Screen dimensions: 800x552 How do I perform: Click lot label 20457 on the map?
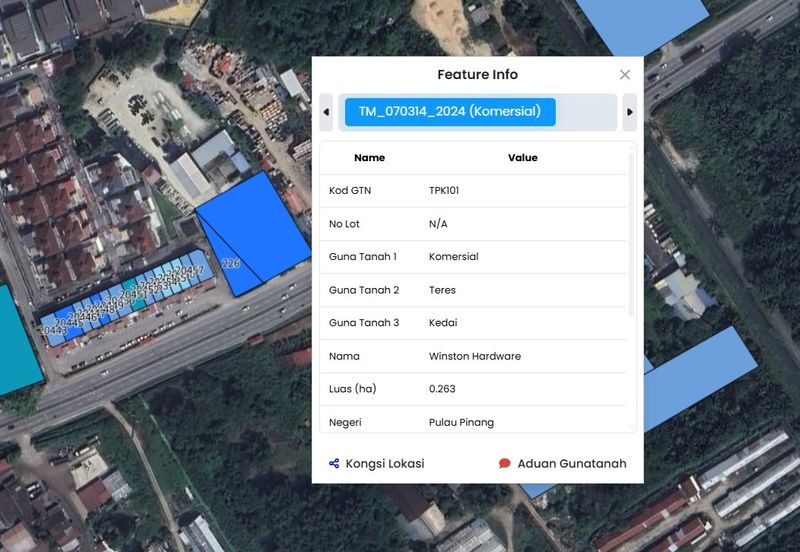click(190, 271)
